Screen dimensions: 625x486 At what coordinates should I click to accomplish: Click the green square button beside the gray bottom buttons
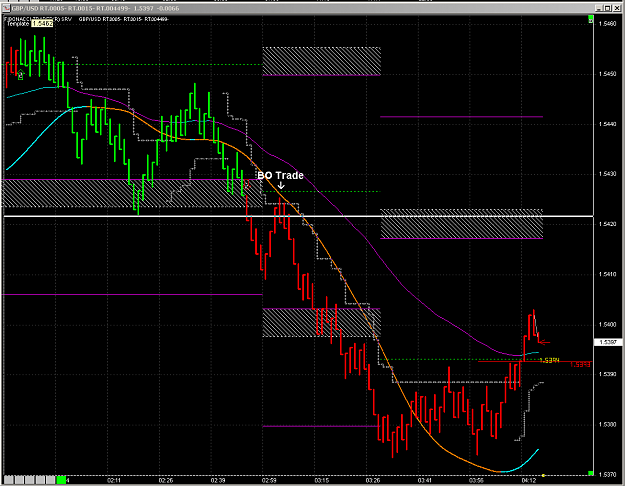pyautogui.click(x=61, y=480)
